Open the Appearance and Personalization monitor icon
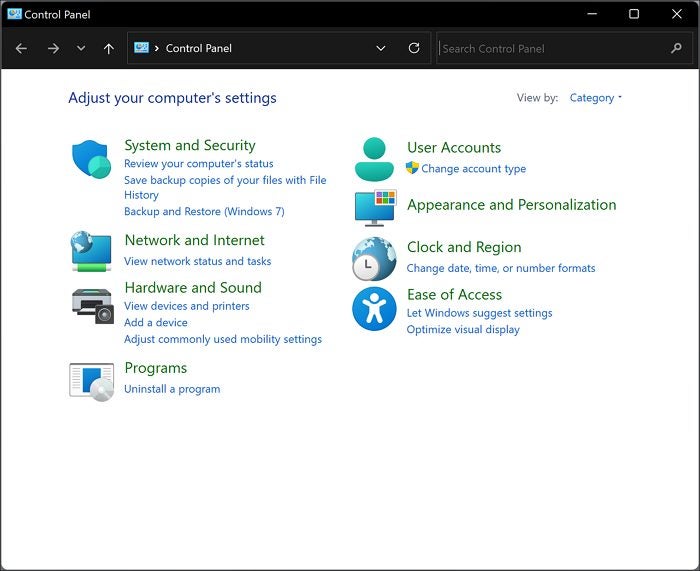Screen dimensions: 700x571 (375, 207)
